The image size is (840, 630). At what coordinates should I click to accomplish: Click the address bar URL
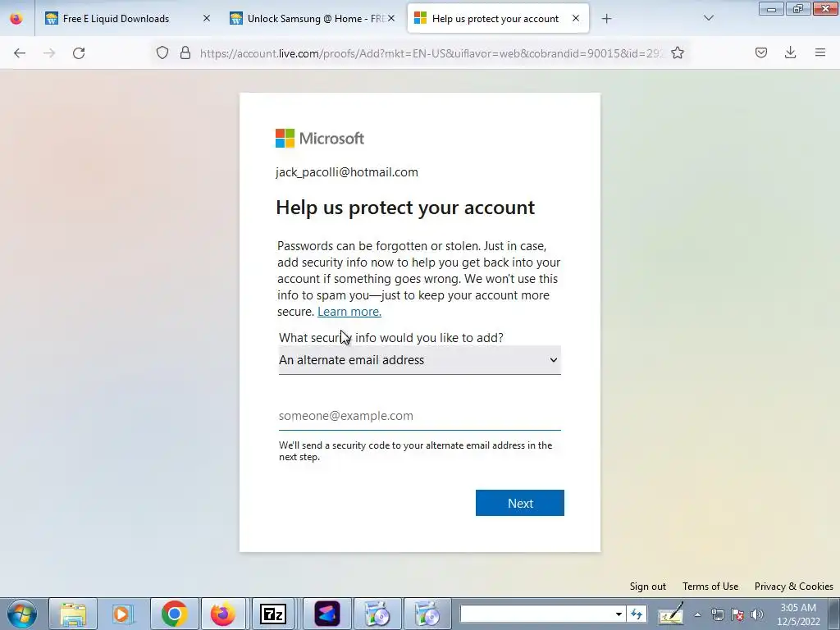431,53
